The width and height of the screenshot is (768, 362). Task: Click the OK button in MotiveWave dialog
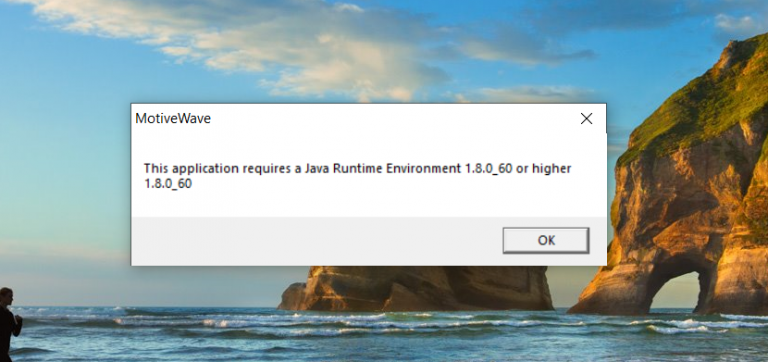click(546, 240)
